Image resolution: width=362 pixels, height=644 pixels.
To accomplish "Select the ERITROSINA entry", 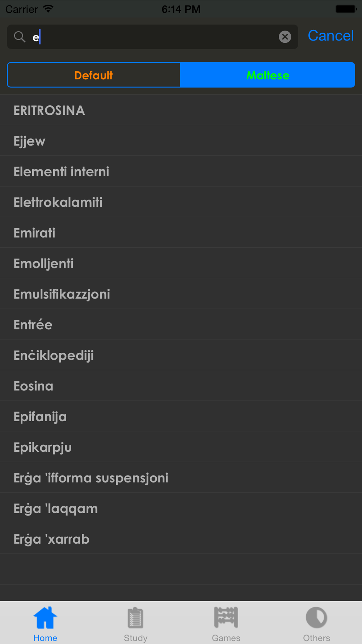I will click(181, 110).
